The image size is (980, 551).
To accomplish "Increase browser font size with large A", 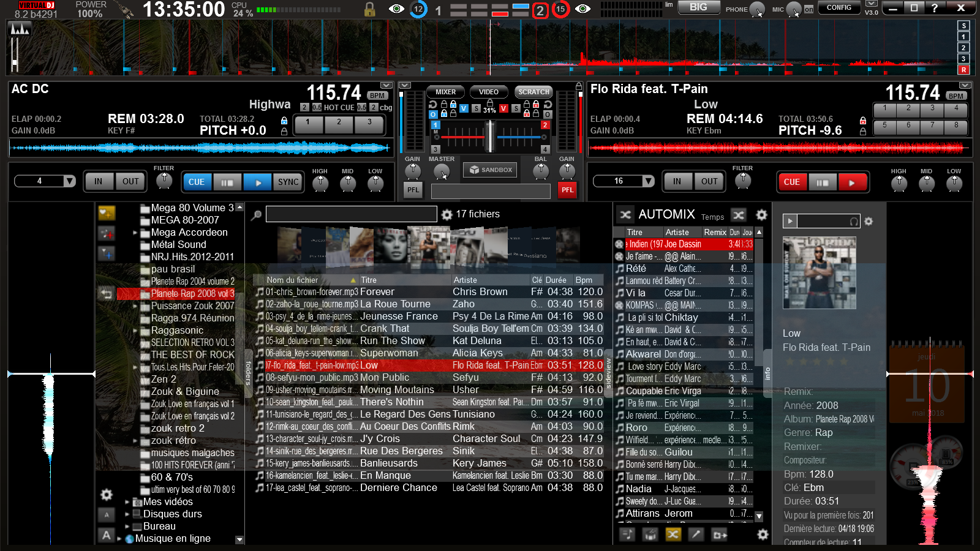I will pos(107,535).
